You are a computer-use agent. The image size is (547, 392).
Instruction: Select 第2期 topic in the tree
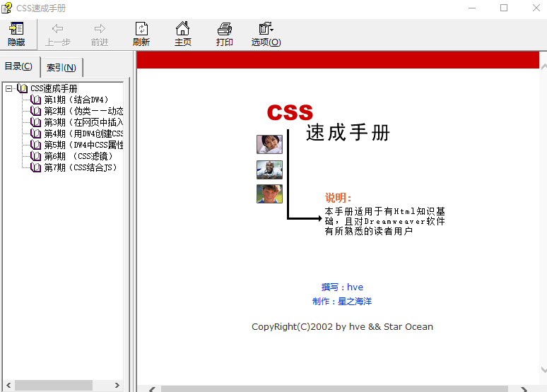pyautogui.click(x=83, y=111)
